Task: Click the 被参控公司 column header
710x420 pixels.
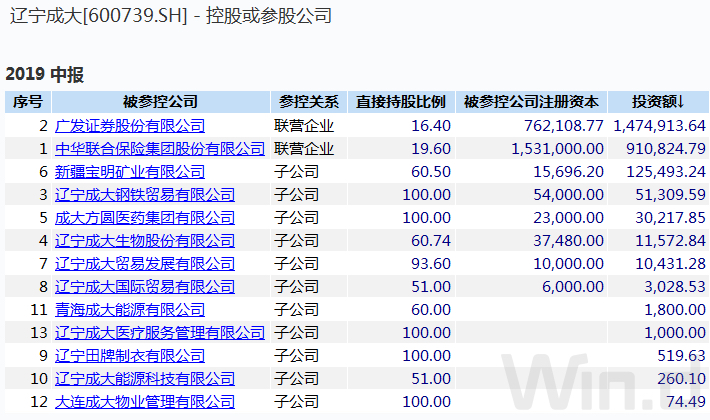Action: pyautogui.click(x=161, y=102)
